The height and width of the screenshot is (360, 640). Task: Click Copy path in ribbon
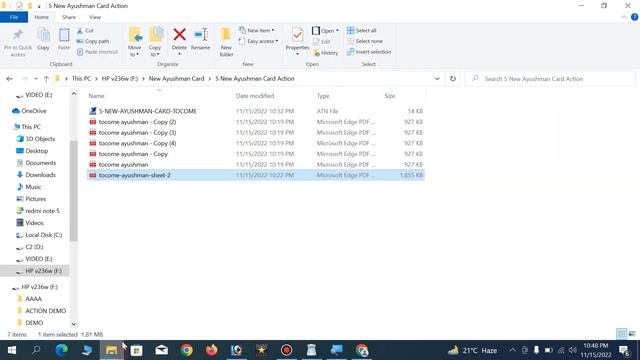pos(93,41)
